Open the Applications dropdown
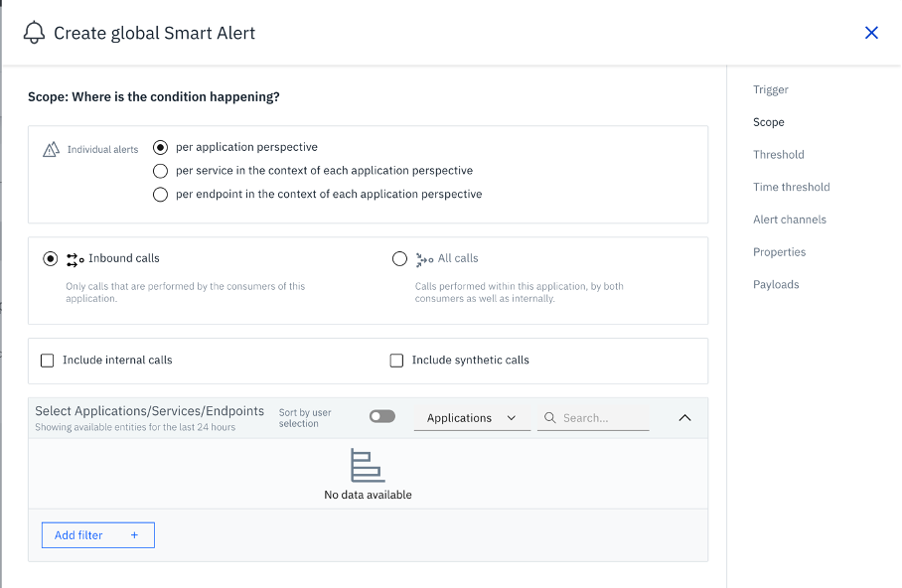The width and height of the screenshot is (902, 588). click(472, 418)
